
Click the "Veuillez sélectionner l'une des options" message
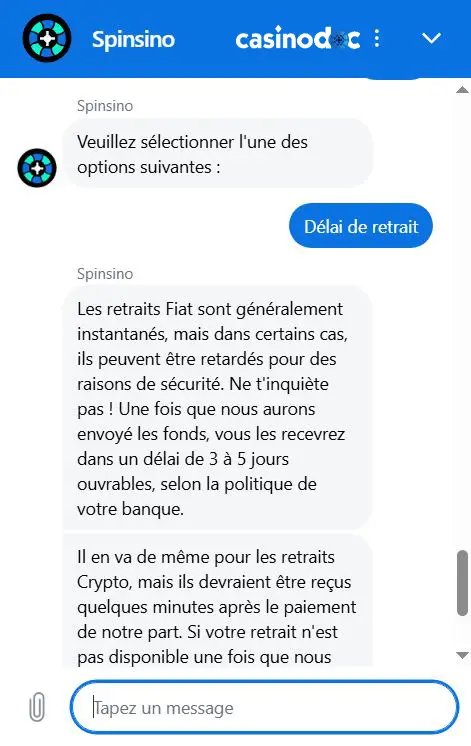point(218,154)
